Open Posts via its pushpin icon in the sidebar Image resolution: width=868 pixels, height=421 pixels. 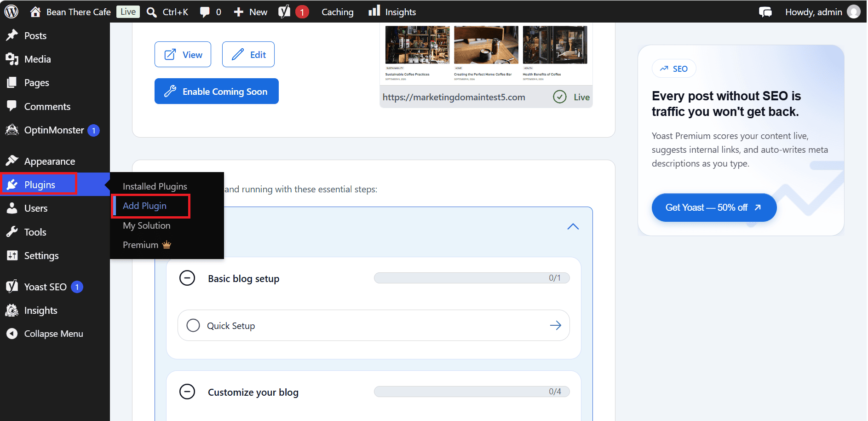12,35
